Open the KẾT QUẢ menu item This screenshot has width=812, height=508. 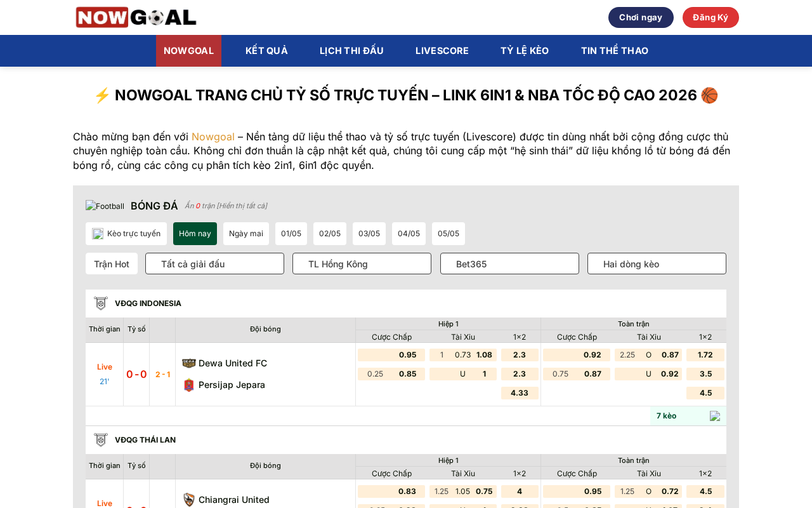[266, 51]
